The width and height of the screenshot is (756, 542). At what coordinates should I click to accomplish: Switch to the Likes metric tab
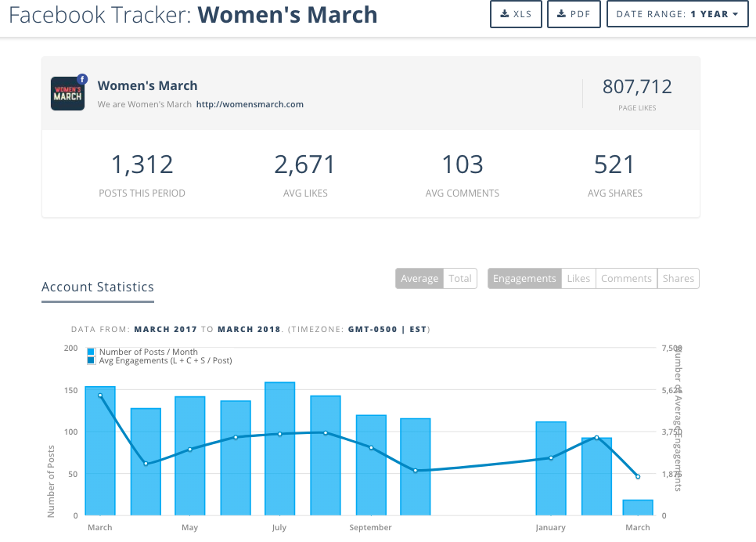point(578,279)
